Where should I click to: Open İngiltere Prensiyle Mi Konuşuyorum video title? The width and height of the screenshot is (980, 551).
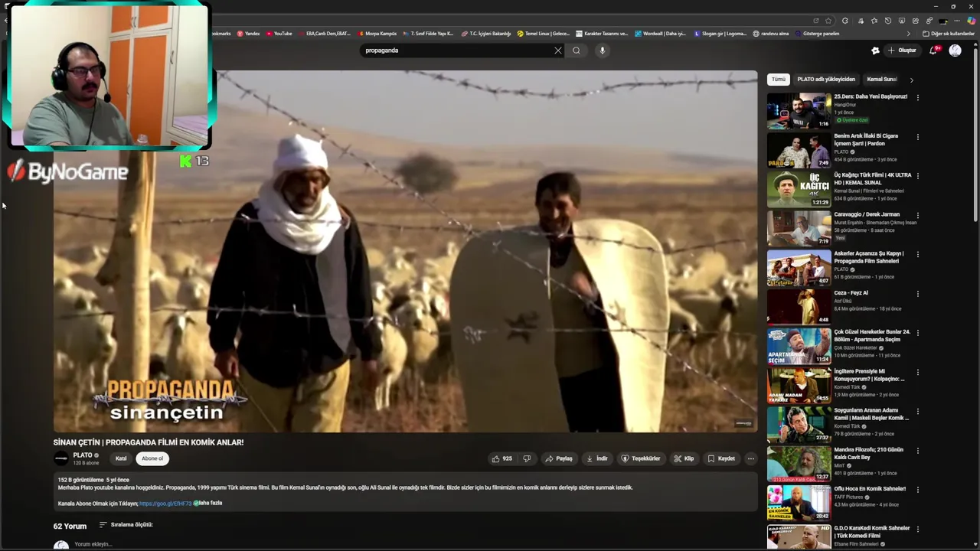(x=869, y=375)
